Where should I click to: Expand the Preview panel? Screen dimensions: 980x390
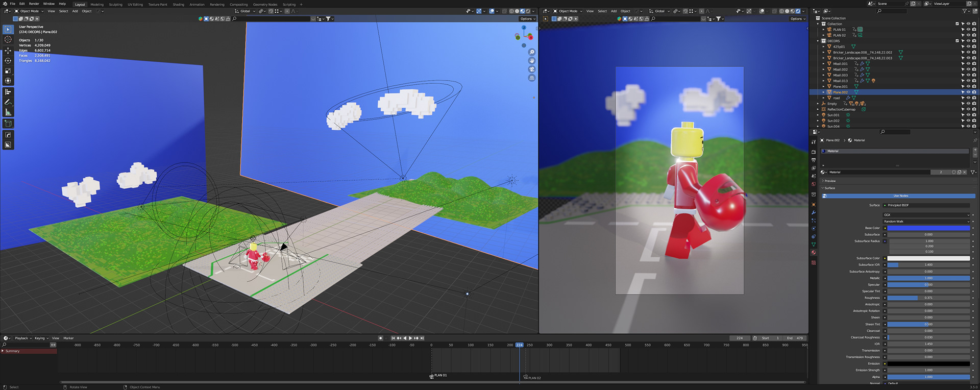(x=830, y=181)
